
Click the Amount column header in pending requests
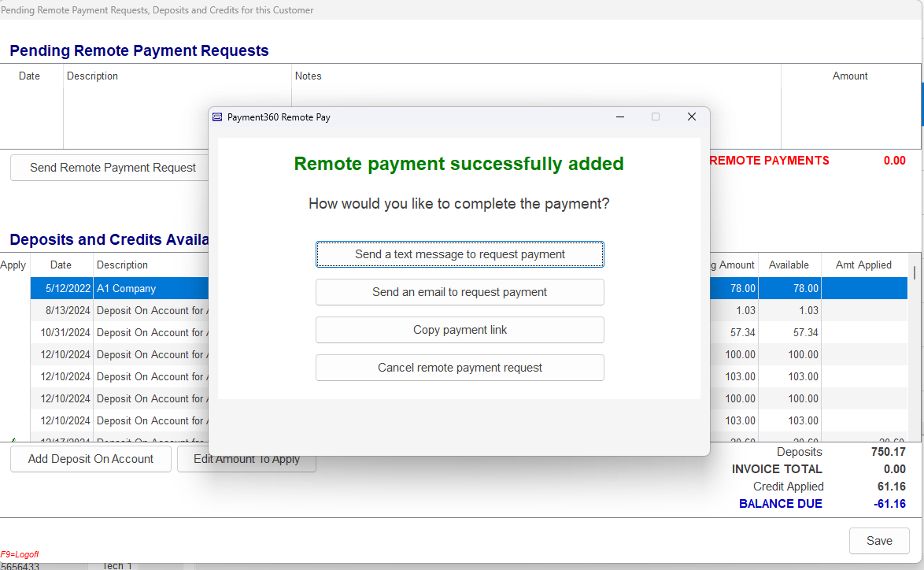point(850,76)
